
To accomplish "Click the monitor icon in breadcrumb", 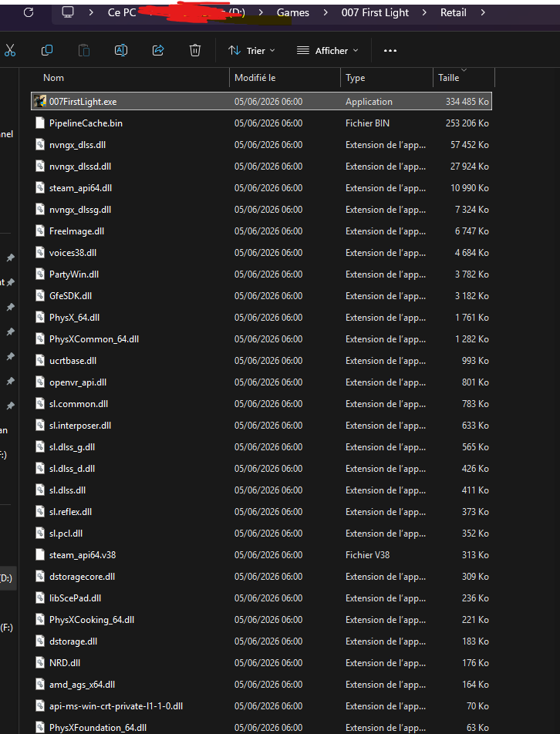I will (x=68, y=12).
